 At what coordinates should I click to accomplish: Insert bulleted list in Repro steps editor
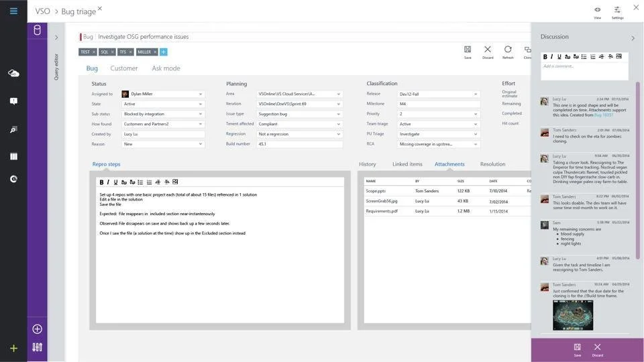[140, 182]
